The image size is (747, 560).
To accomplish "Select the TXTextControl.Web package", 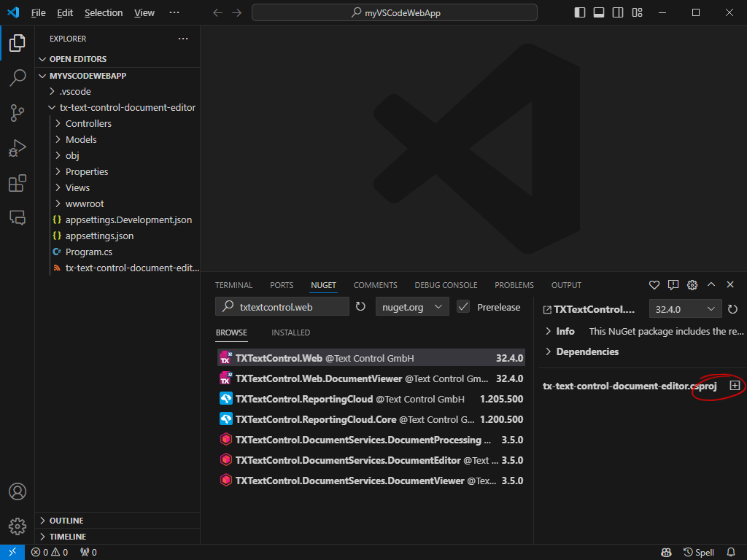I will (371, 358).
